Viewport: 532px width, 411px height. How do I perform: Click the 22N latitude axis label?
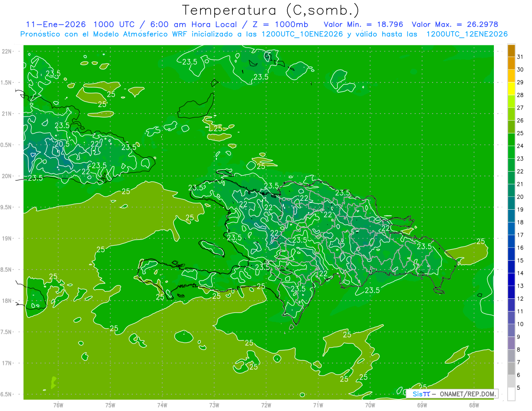tap(7, 51)
